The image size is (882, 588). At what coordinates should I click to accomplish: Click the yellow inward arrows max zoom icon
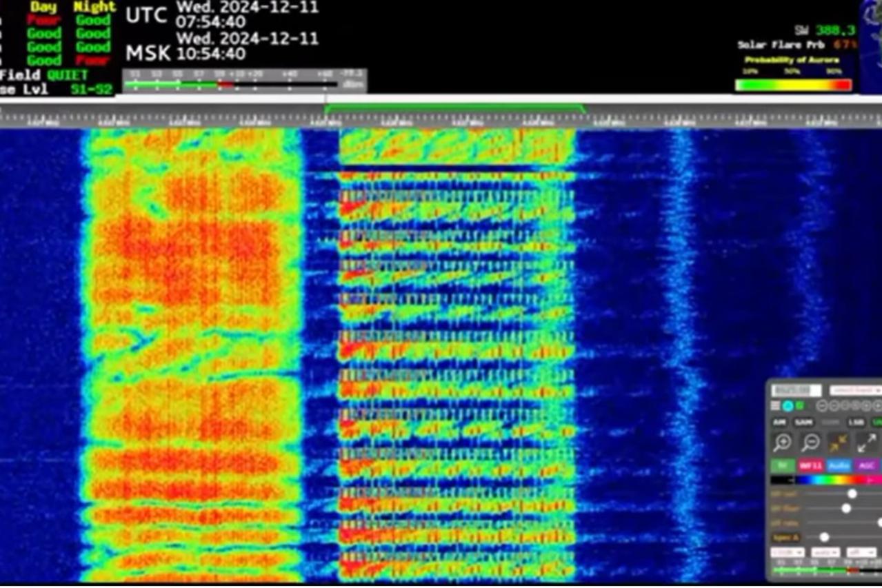point(839,443)
